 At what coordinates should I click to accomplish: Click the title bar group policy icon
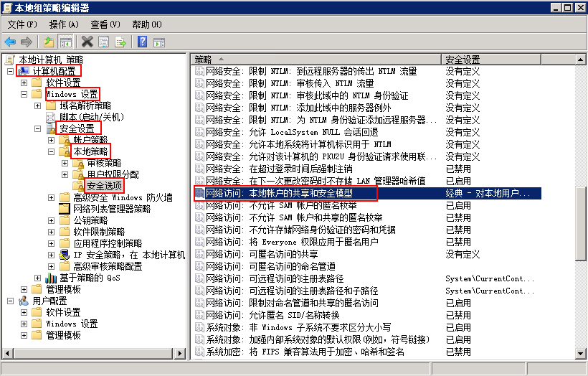(7, 7)
